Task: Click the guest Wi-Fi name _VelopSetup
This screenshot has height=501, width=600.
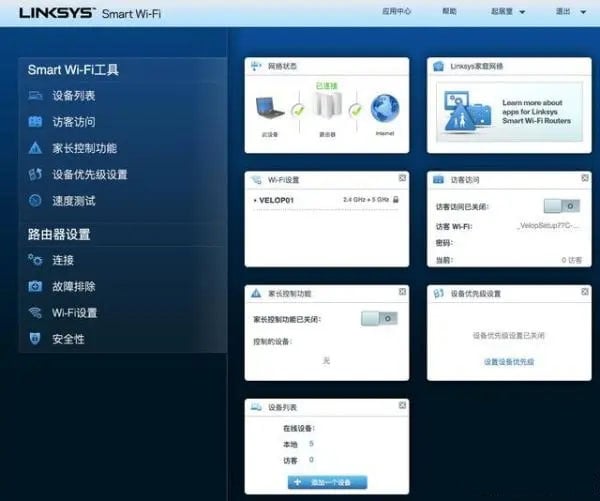Action: pos(548,226)
